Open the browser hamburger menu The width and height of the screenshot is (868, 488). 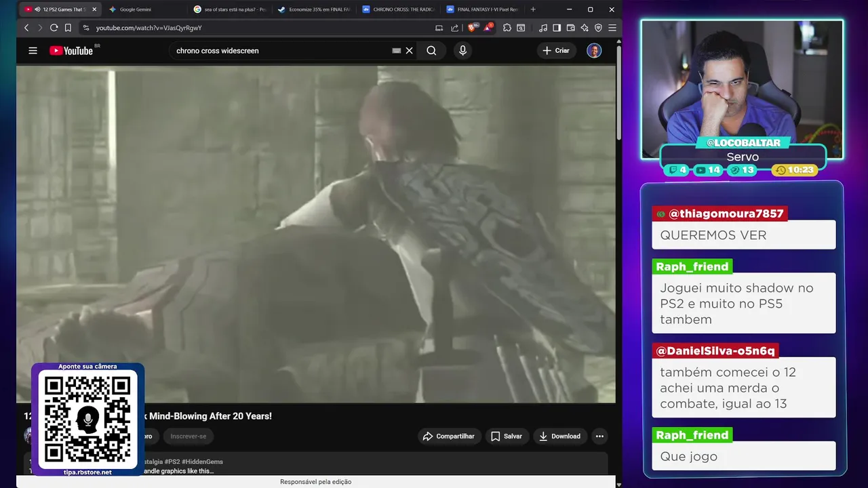pyautogui.click(x=612, y=28)
